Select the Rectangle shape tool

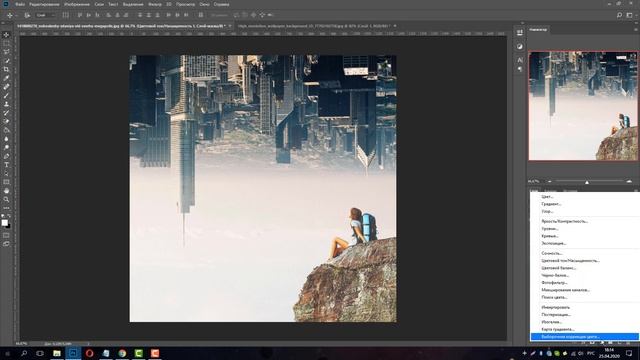(6, 182)
